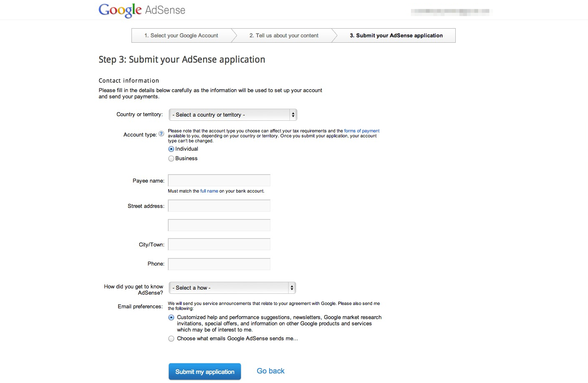Viewport: 588px width, 383px height.
Task: Open the forms of payment link
Action: tap(362, 131)
